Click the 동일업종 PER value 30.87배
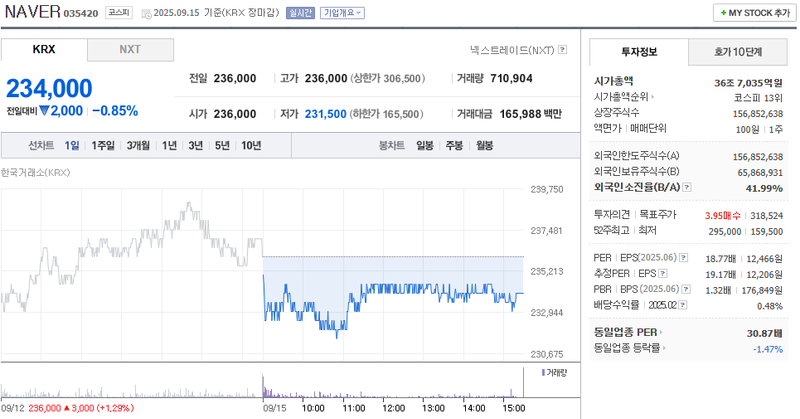Image resolution: width=800 pixels, height=419 pixels. [x=764, y=333]
